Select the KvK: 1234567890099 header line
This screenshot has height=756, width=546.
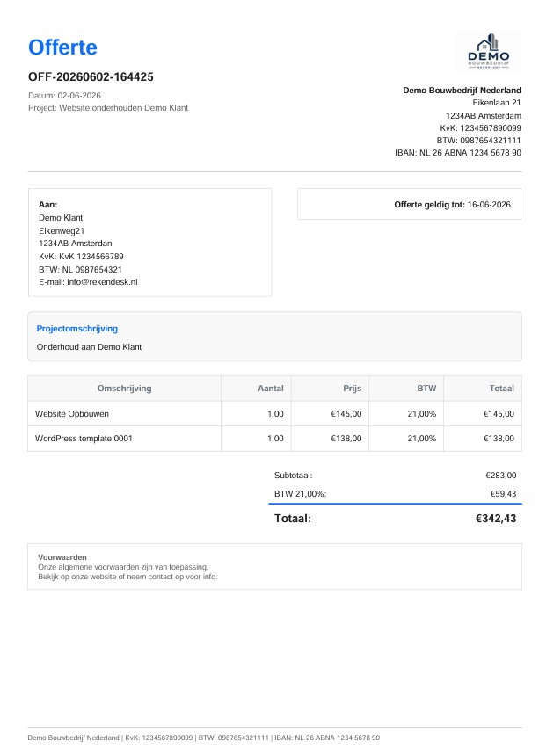480,128
